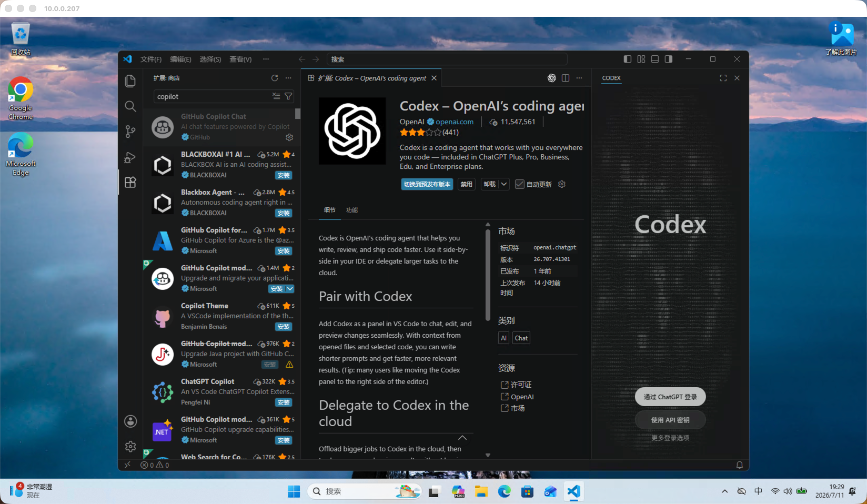The width and height of the screenshot is (867, 504).
Task: Collapse the scroll-to-top chevron in details
Action: pyautogui.click(x=462, y=438)
